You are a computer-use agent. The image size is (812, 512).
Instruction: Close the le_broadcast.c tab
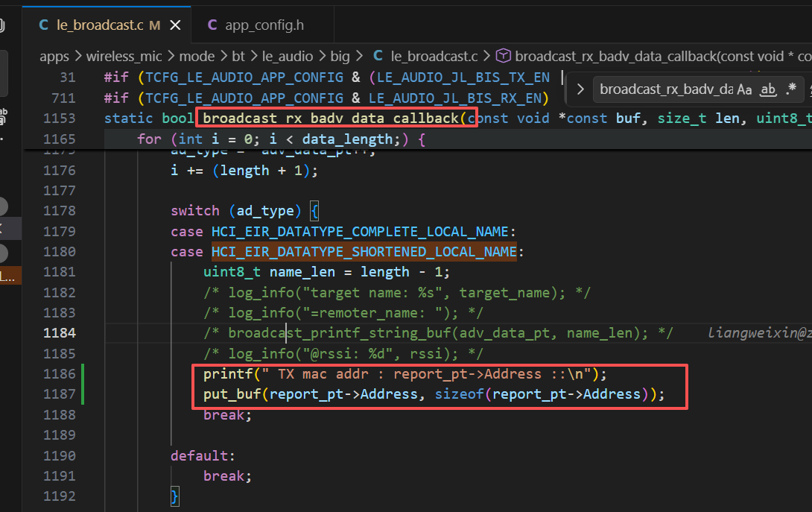(x=176, y=25)
